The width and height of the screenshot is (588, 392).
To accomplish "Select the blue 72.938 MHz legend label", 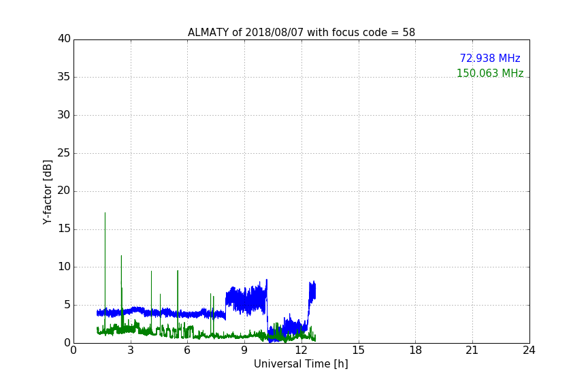I will pos(490,58).
